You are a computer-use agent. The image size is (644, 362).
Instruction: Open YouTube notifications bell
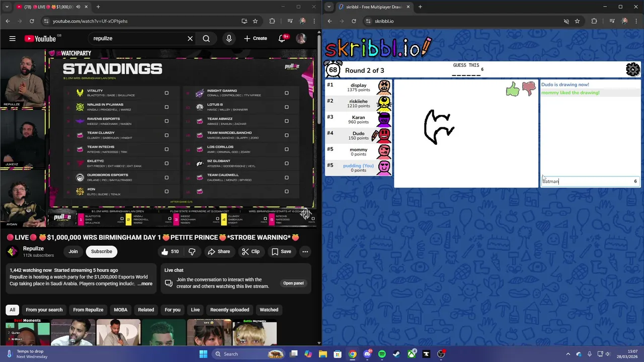coord(282,38)
